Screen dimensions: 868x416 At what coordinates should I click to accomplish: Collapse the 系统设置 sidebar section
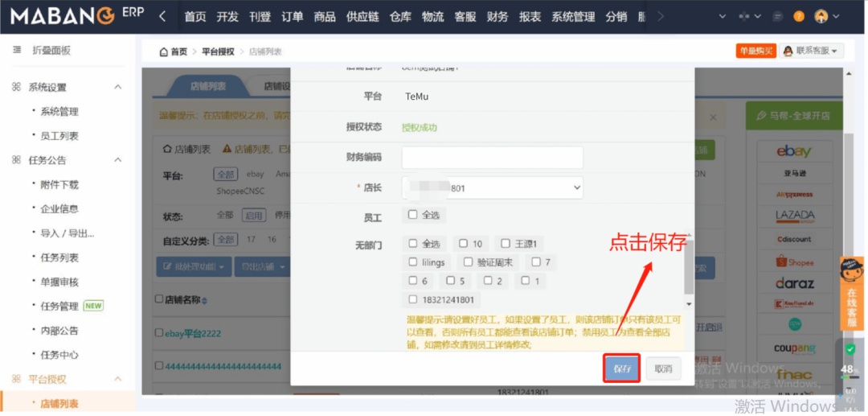click(117, 87)
